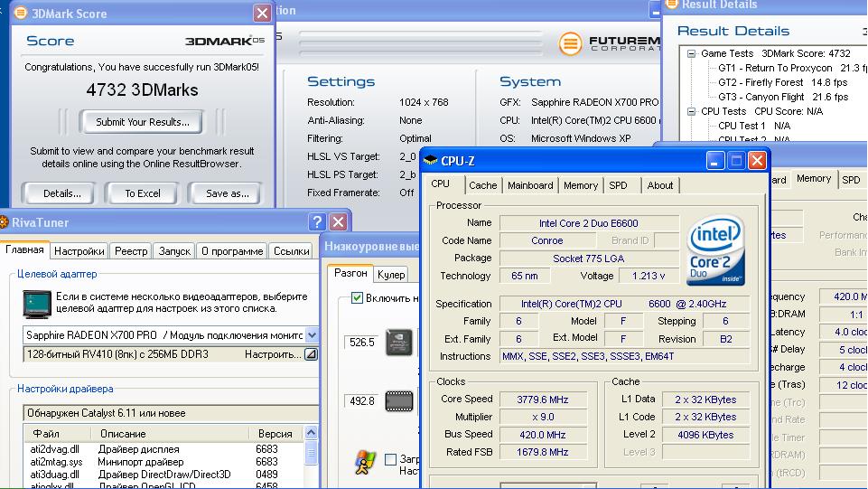Viewport: 868px width, 489px height.
Task: Open the Запуск tab in RivaTuner
Action: pos(174,251)
